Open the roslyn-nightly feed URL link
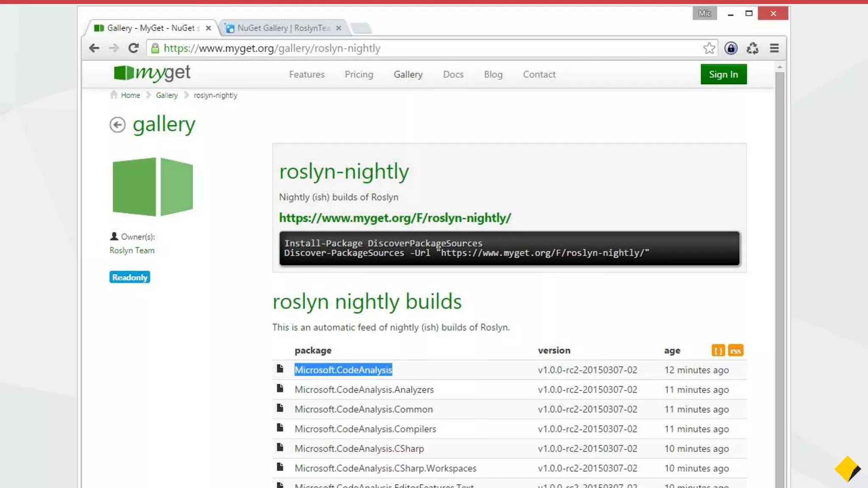 coord(395,218)
